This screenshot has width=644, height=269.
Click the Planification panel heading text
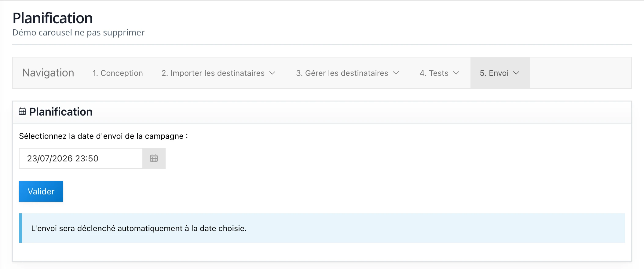61,112
